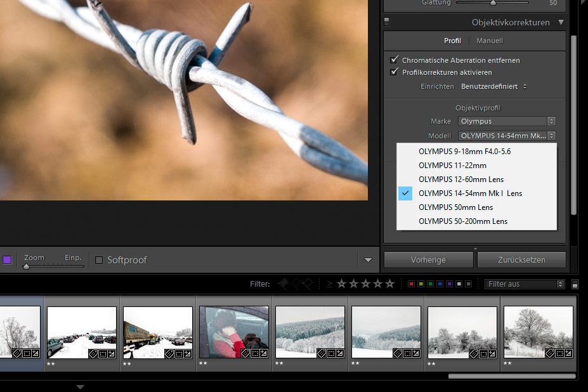Viewport: 588px width, 392px height.
Task: Select the woman in car window thumbnail
Action: click(x=234, y=332)
